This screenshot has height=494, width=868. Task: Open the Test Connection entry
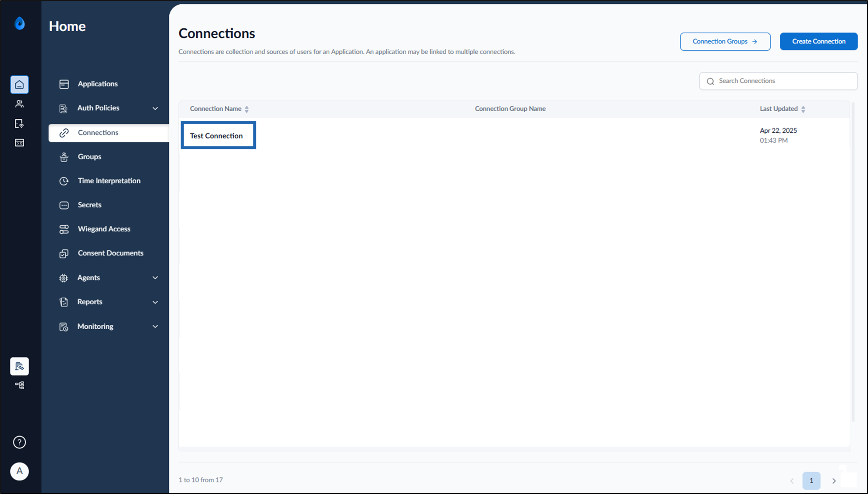click(x=216, y=136)
